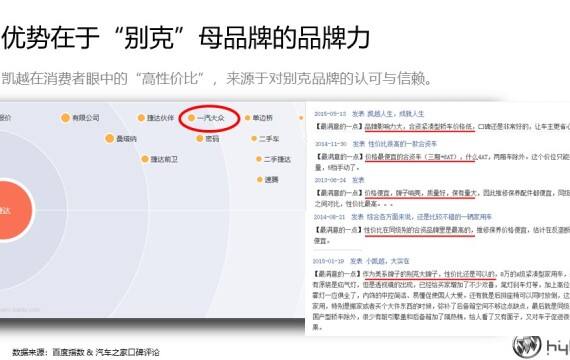This screenshot has width=570, height=360.
Task: Click the 二手捷达 keyword node
Action: pyautogui.click(x=273, y=159)
